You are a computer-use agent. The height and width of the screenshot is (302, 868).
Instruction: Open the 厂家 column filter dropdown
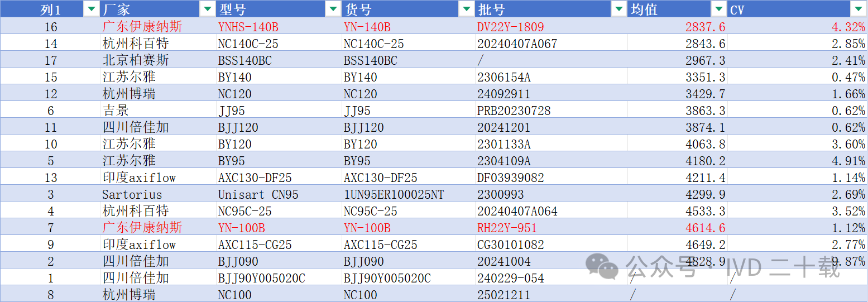(208, 9)
